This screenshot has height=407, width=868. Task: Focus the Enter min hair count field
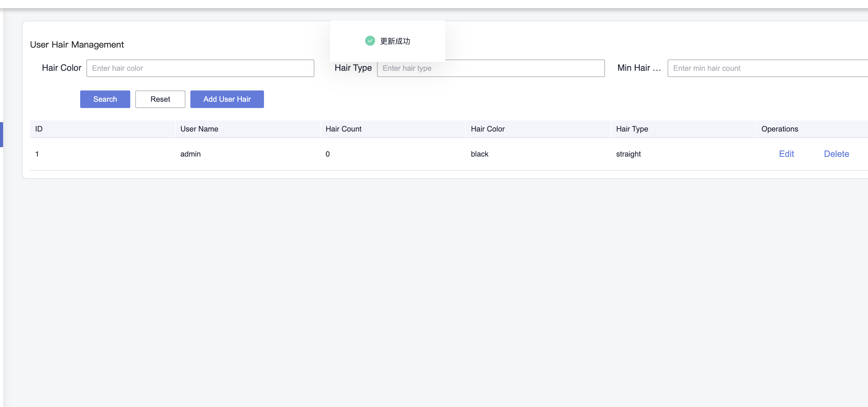coord(767,68)
